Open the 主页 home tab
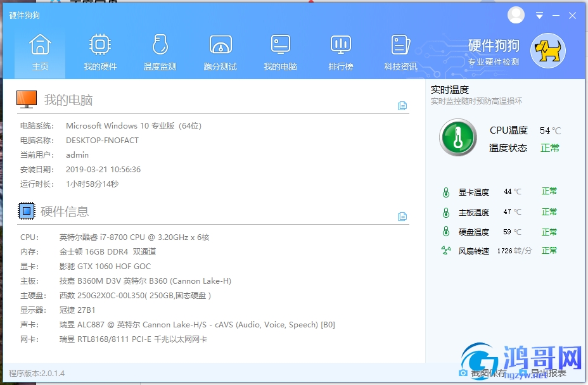The width and height of the screenshot is (588, 385). [40, 53]
